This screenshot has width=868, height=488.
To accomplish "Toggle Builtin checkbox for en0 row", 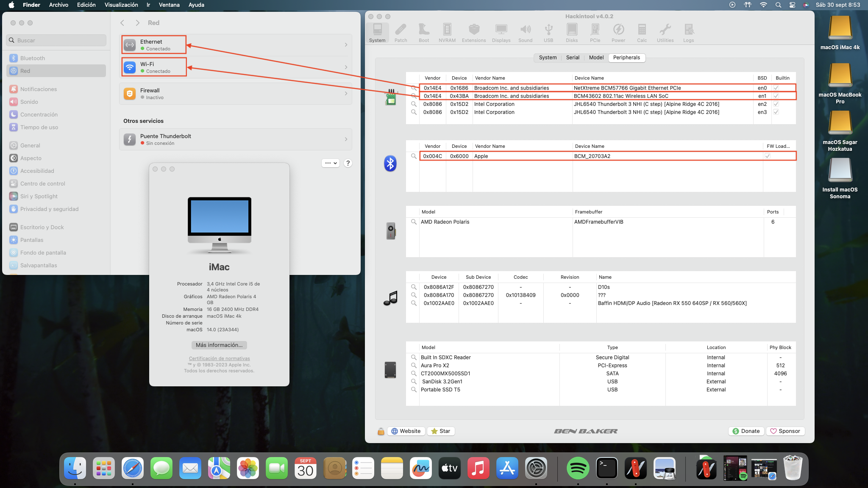I will 776,88.
